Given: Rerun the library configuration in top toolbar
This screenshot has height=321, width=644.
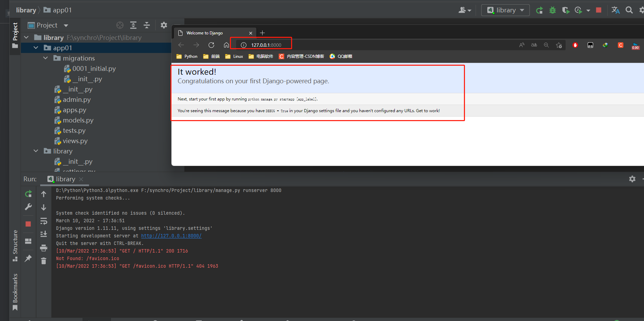Looking at the screenshot, I should [539, 10].
